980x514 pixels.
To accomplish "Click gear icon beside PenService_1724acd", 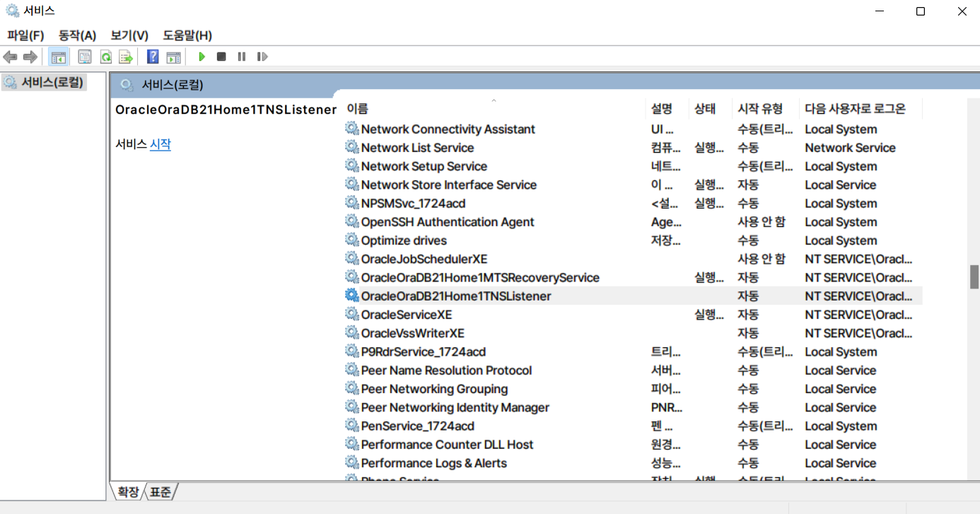I will tap(351, 426).
